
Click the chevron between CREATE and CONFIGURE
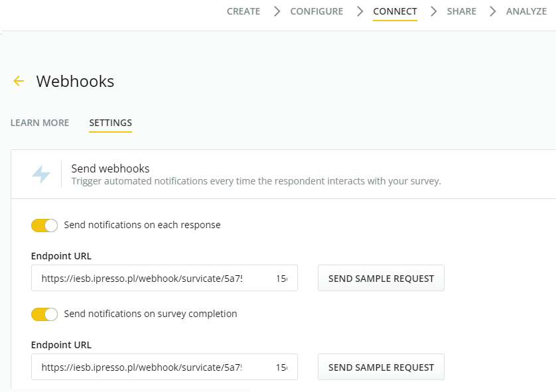point(276,11)
